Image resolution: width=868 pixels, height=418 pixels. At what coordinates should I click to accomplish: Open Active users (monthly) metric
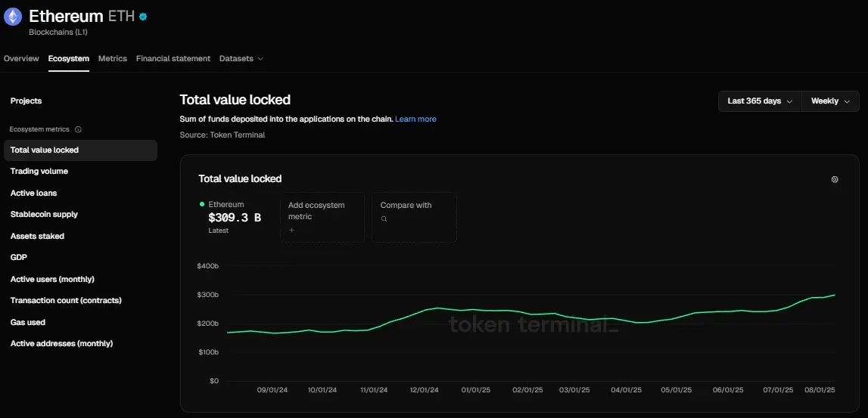pyautogui.click(x=52, y=279)
